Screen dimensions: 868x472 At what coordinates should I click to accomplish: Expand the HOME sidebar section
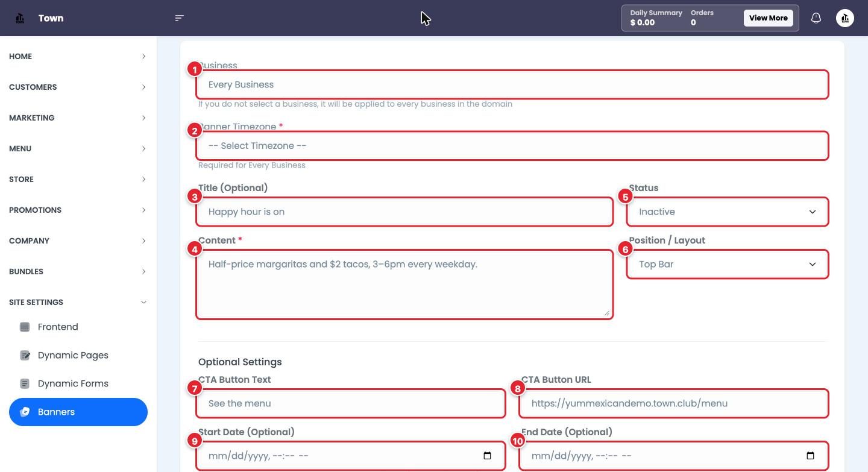click(x=78, y=56)
